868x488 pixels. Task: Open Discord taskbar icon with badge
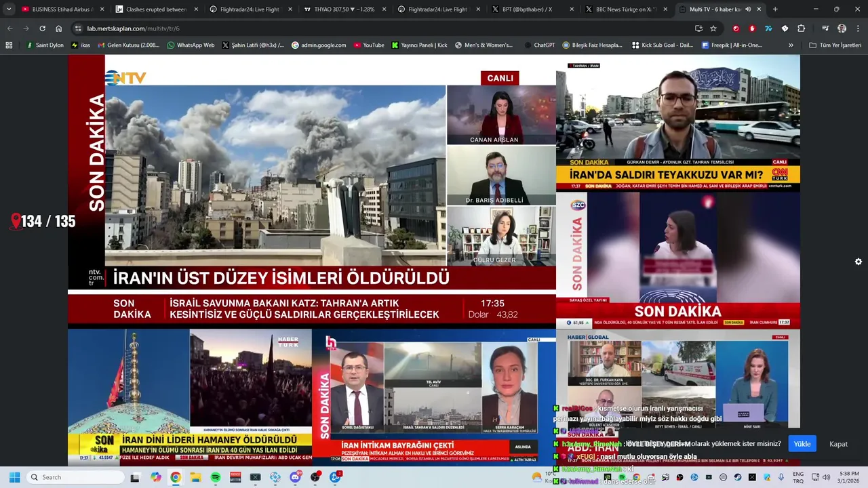tap(296, 477)
